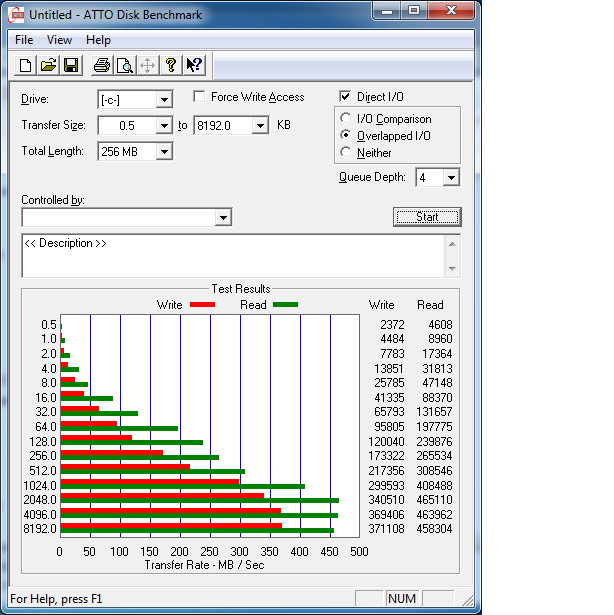Click the Description scrollbar down arrow
This screenshot has height=615, width=614.
452,269
